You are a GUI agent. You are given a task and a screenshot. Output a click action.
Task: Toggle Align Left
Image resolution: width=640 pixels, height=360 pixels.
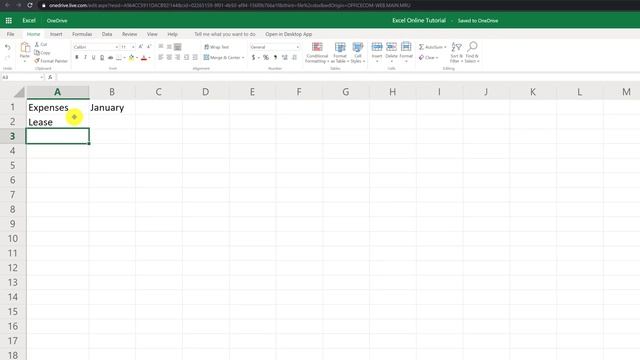161,58
